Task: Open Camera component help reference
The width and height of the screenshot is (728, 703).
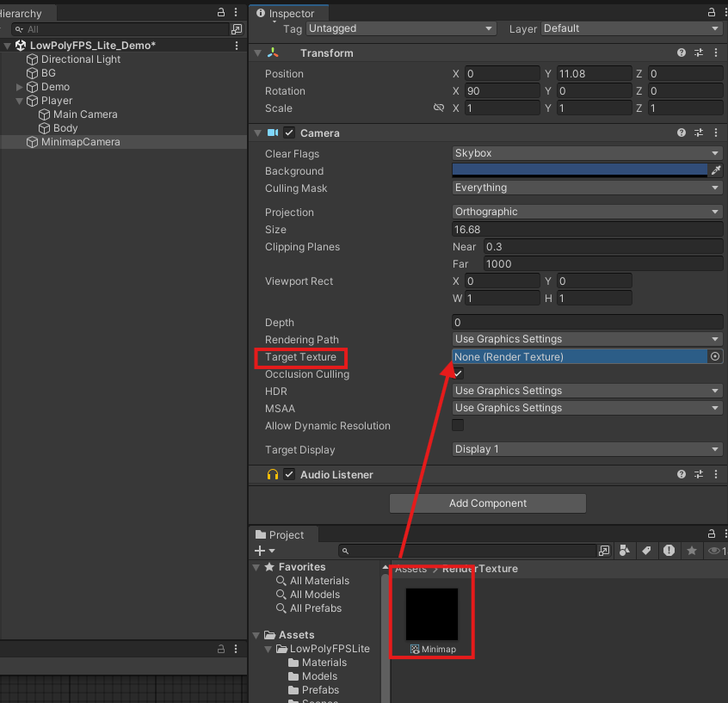Action: pos(682,133)
